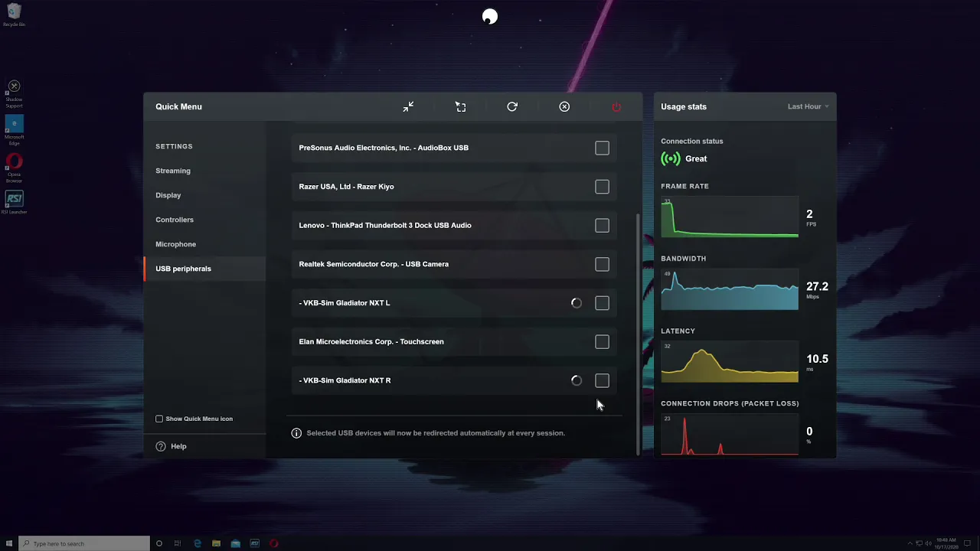Click the Windows taskbar search box

tap(84, 543)
